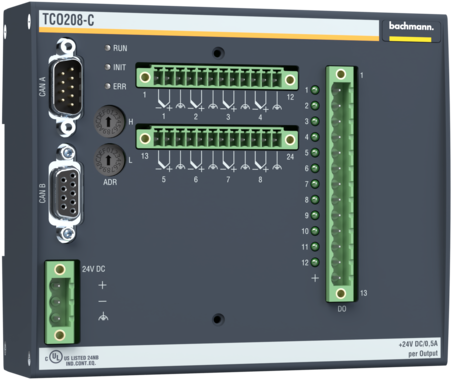Image resolution: width=453 pixels, height=380 pixels.
Task: Click digital output LED 3
Action: [315, 121]
